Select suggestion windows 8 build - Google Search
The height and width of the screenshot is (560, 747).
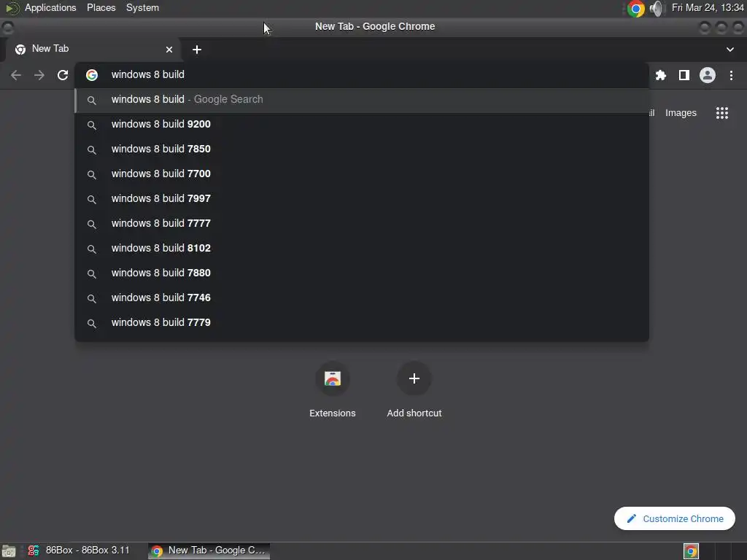[362, 99]
